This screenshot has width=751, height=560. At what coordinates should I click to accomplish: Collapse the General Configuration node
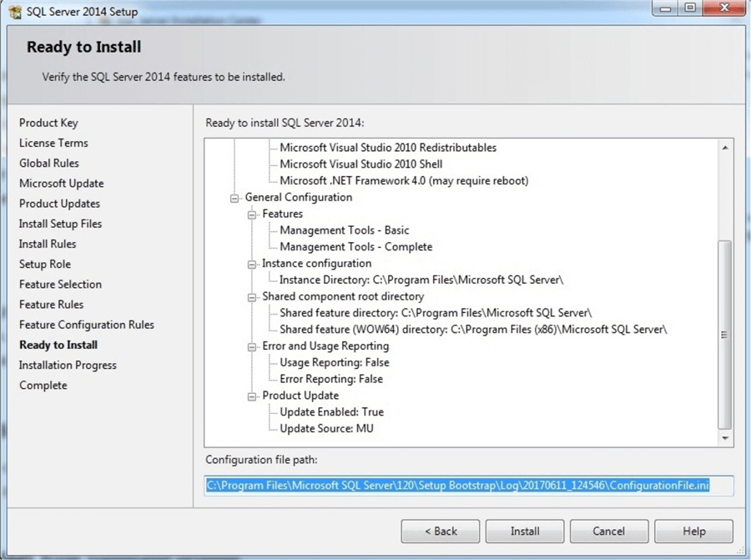[x=234, y=198]
